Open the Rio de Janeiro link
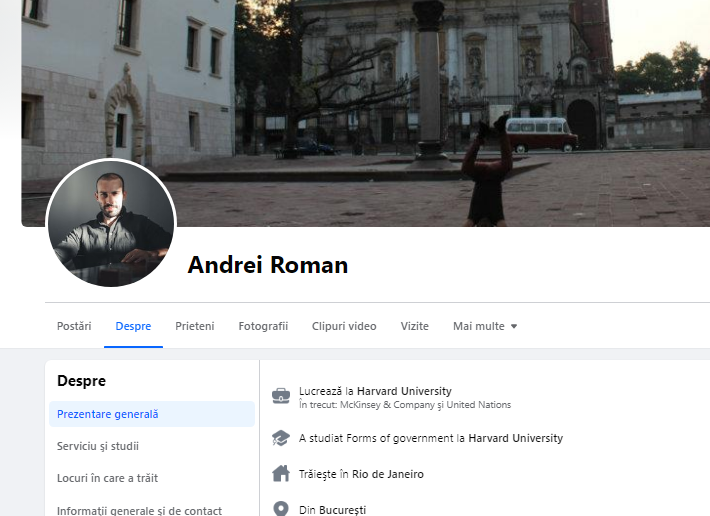 [x=388, y=474]
